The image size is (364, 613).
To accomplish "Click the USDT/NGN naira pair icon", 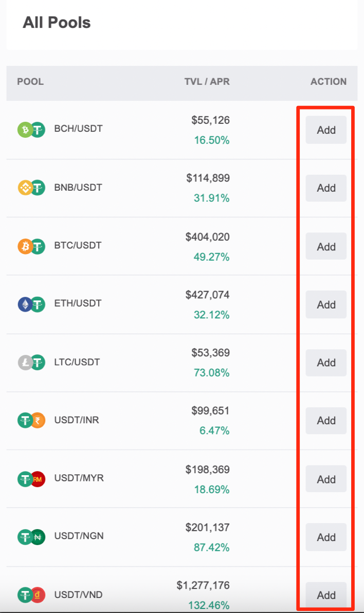I will [31, 537].
